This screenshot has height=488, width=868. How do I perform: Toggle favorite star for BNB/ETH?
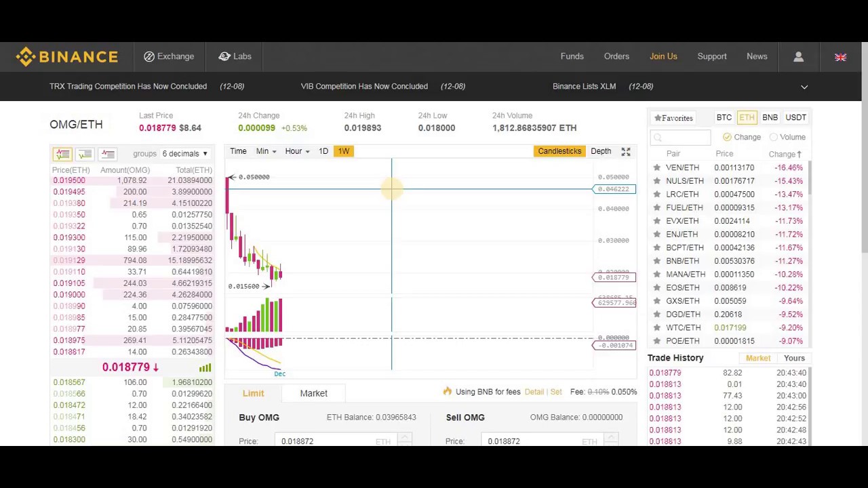coord(656,261)
